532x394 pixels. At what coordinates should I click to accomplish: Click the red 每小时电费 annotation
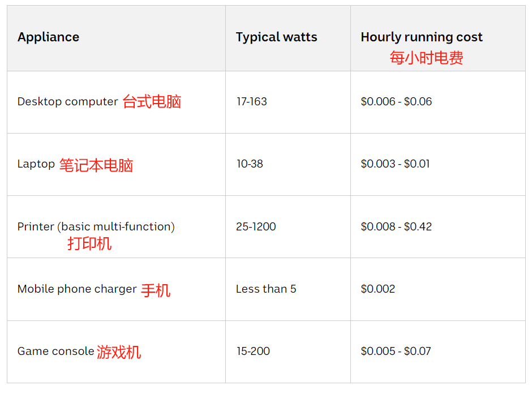pos(427,57)
